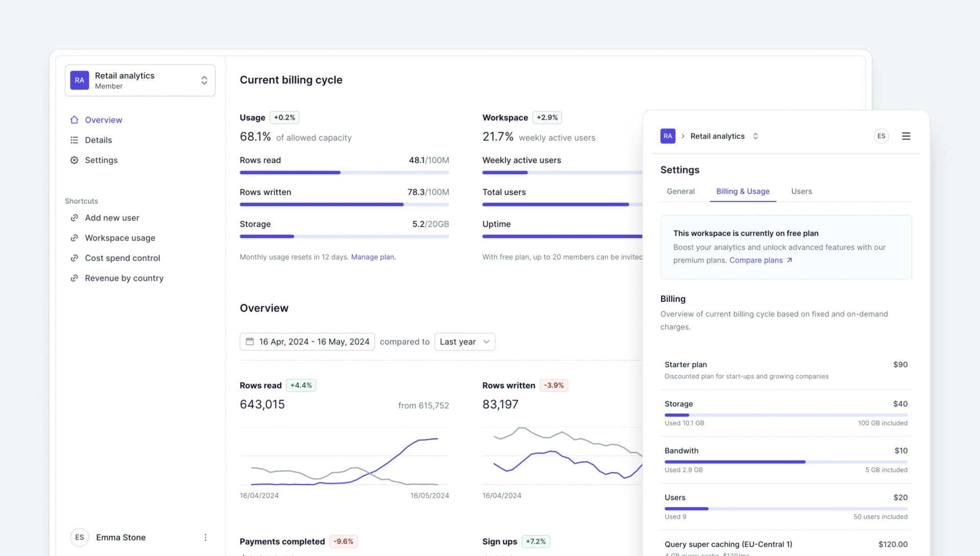Click the ES avatar in the Settings panel
Image resolution: width=980 pixels, height=556 pixels.
pyautogui.click(x=881, y=136)
